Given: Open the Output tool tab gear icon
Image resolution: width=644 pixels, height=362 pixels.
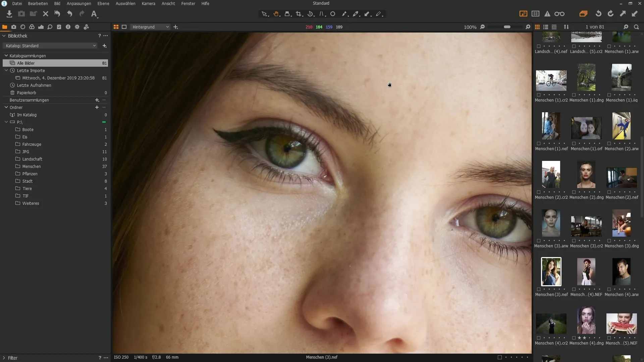Looking at the screenshot, I should (77, 27).
